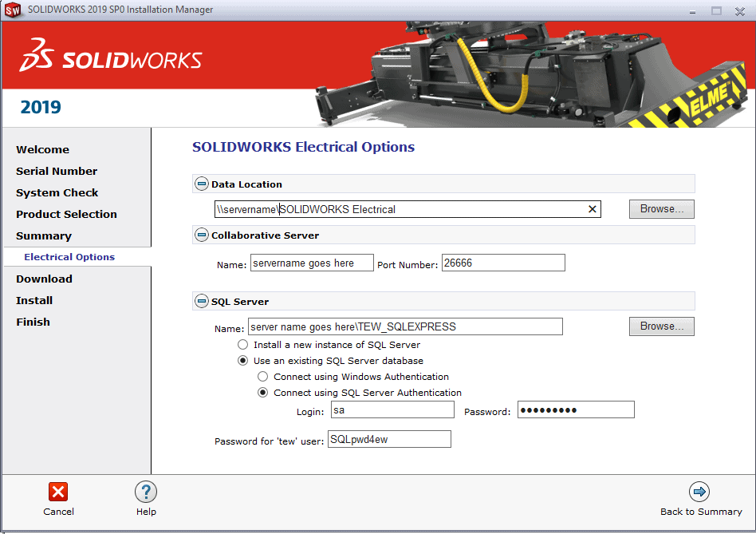Close the Installation Manager window
Viewport: 756px width, 534px height.
tap(740, 11)
